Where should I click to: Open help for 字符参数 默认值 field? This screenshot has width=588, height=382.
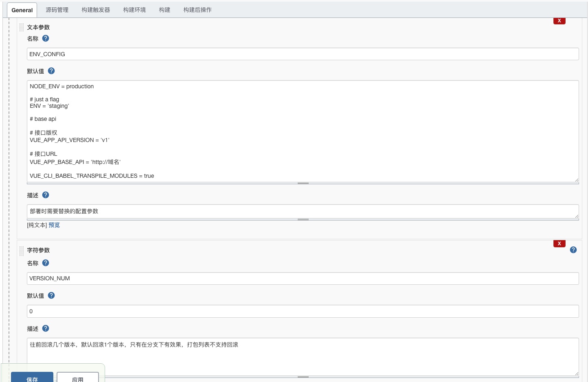pyautogui.click(x=51, y=295)
